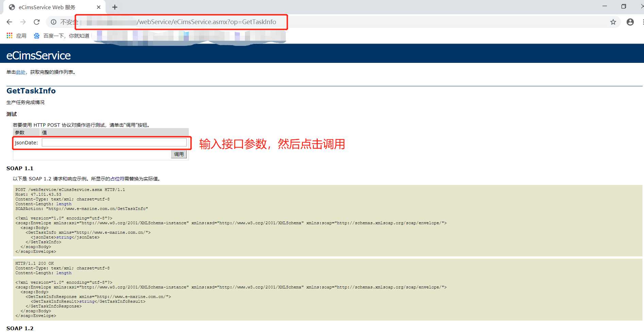Bookmark this page with the star icon
Screen dimensions: 644x336
(x=613, y=22)
